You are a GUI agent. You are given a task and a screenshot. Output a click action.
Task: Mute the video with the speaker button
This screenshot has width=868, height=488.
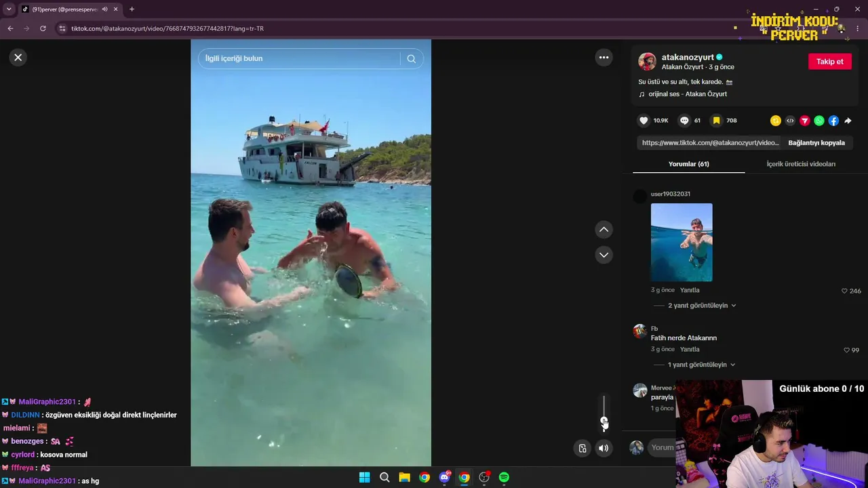coord(604,448)
